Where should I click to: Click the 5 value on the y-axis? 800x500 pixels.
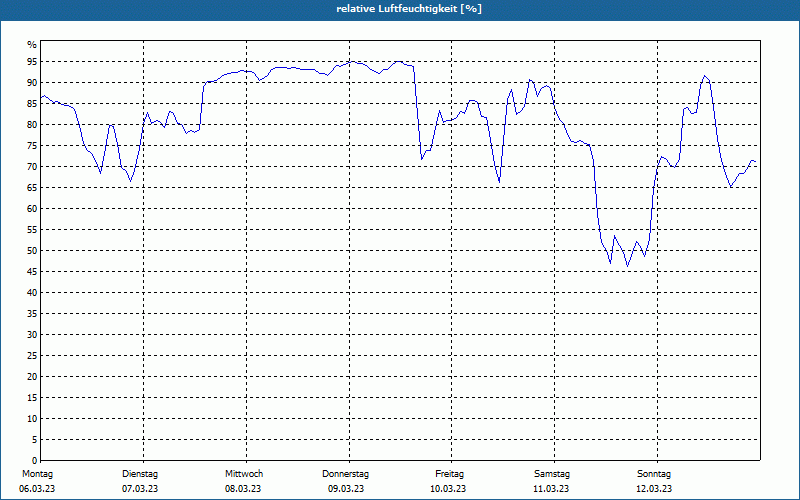tap(35, 439)
